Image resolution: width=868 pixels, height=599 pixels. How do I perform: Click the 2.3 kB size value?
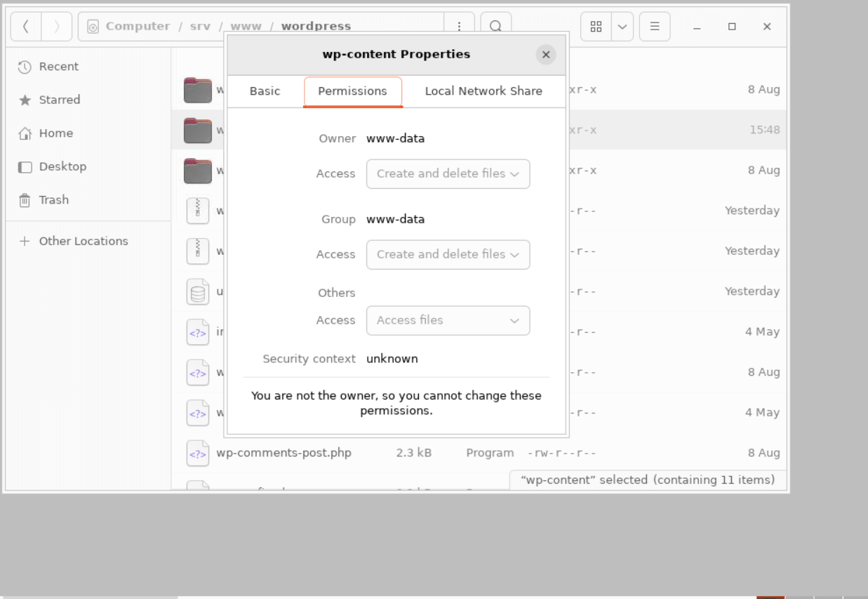tap(414, 453)
